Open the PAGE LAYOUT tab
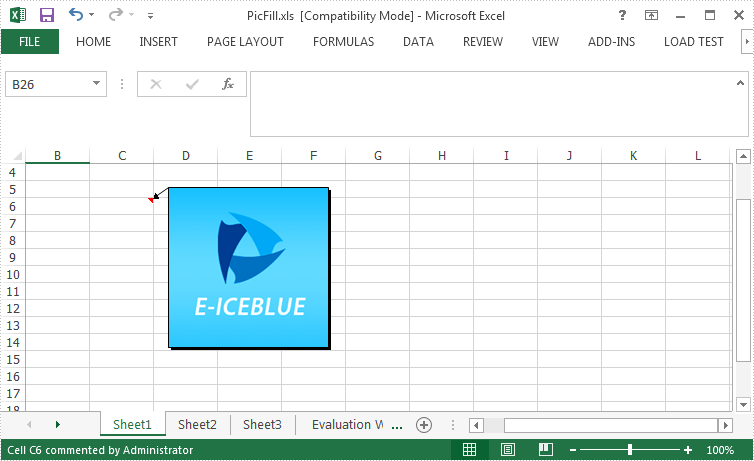The width and height of the screenshot is (754, 461). [x=245, y=42]
